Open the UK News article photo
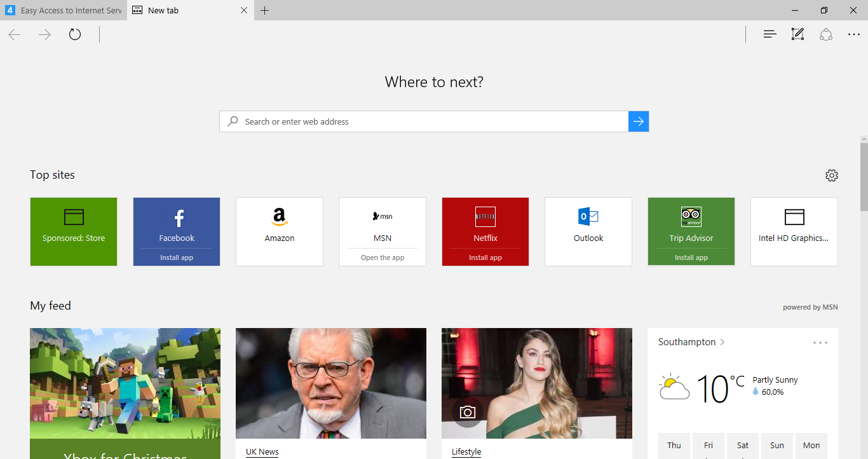868x459 pixels. pos(331,383)
